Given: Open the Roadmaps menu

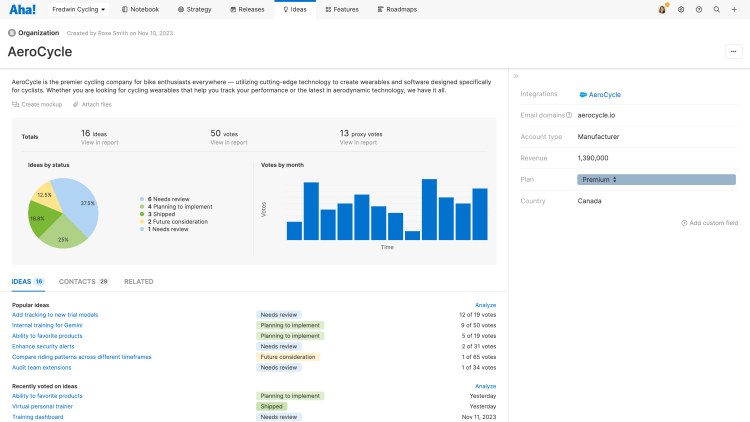Looking at the screenshot, I should point(397,10).
